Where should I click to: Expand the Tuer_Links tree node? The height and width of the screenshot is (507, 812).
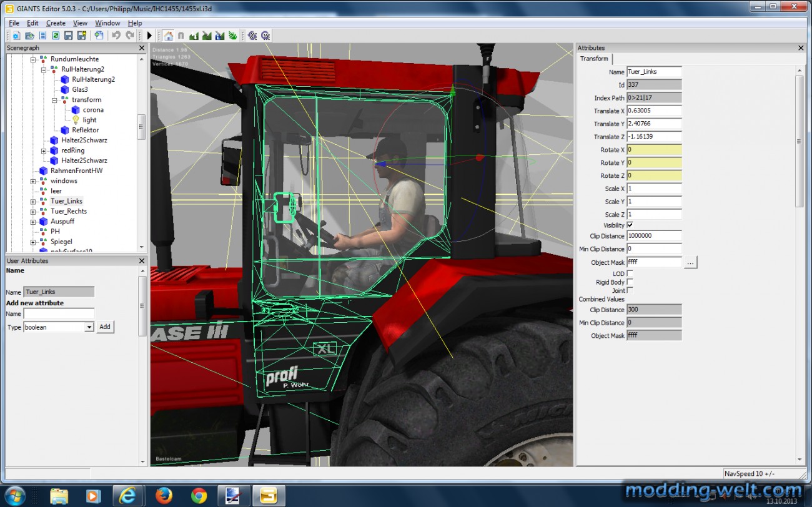33,201
